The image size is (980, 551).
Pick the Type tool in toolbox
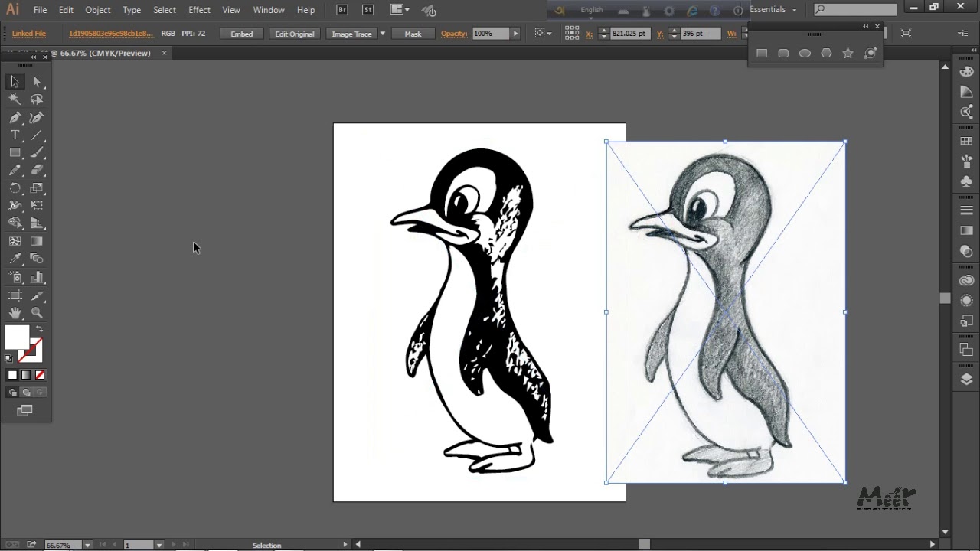pyautogui.click(x=15, y=135)
